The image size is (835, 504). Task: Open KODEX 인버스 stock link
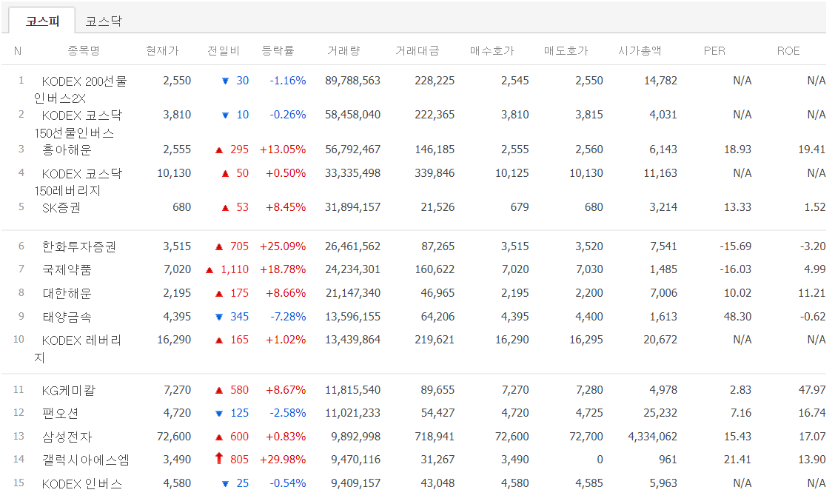[x=82, y=484]
